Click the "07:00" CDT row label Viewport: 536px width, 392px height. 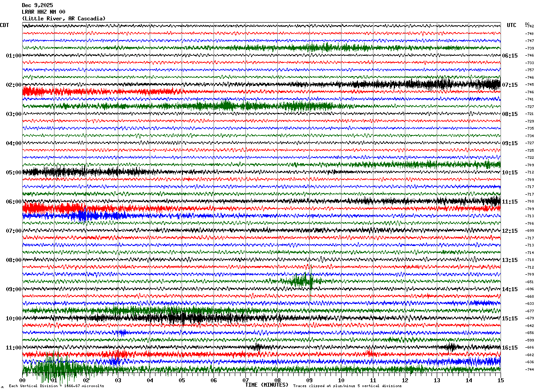(13, 231)
